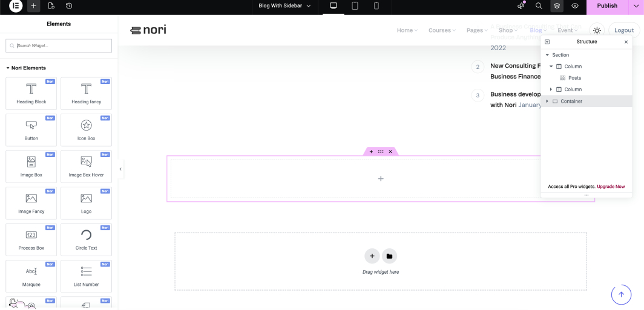Viewport: 644px width, 310px height.
Task: Switch to Tablet responsive view
Action: (355, 6)
